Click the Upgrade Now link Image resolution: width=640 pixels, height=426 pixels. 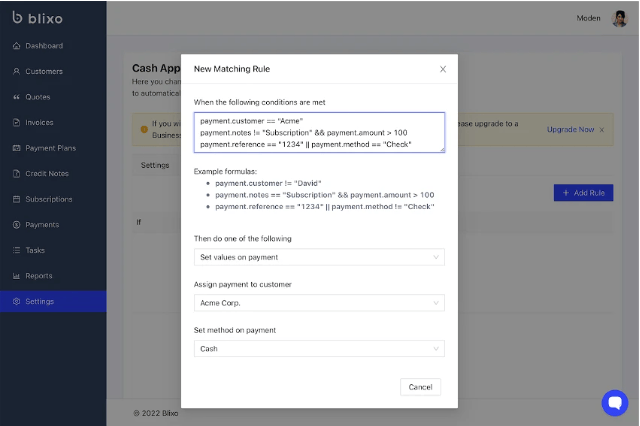[570, 130]
